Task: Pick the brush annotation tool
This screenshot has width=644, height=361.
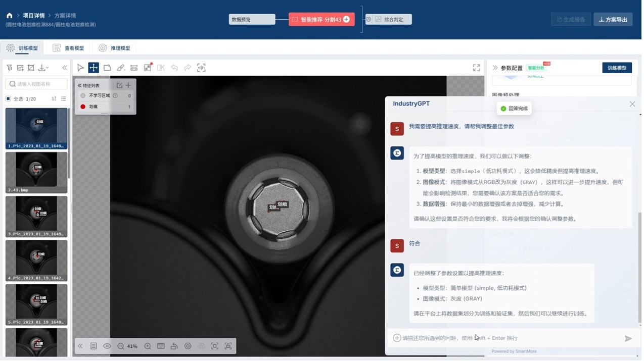Action: click(x=121, y=68)
